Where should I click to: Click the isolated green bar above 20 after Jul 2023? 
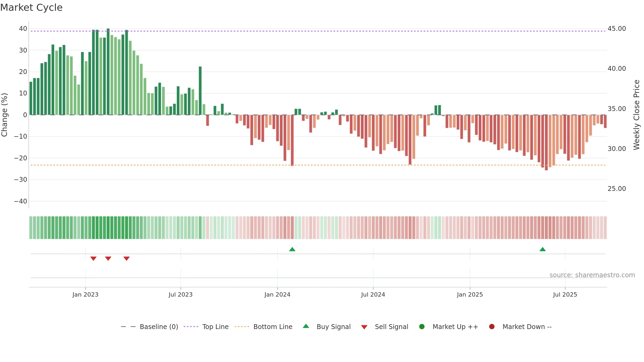click(200, 91)
